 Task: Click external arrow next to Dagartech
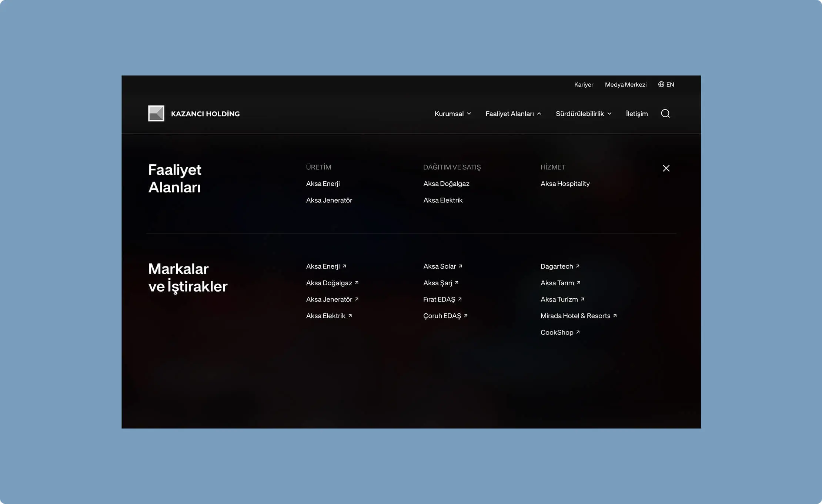578,266
